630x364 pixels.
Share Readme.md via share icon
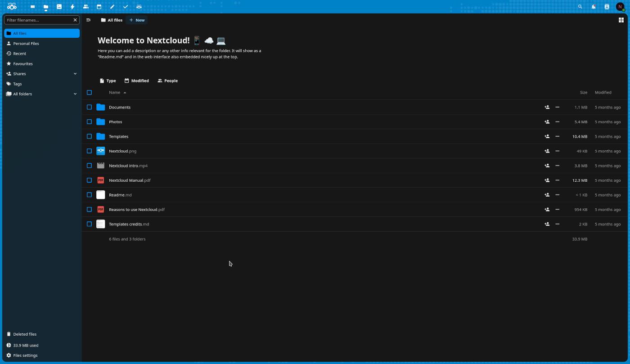point(547,195)
